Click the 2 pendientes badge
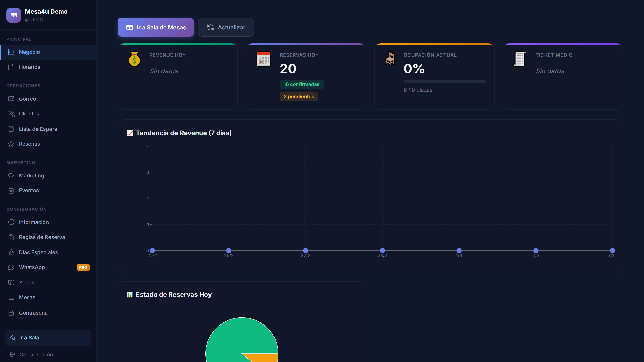The image size is (644, 362). tap(299, 97)
